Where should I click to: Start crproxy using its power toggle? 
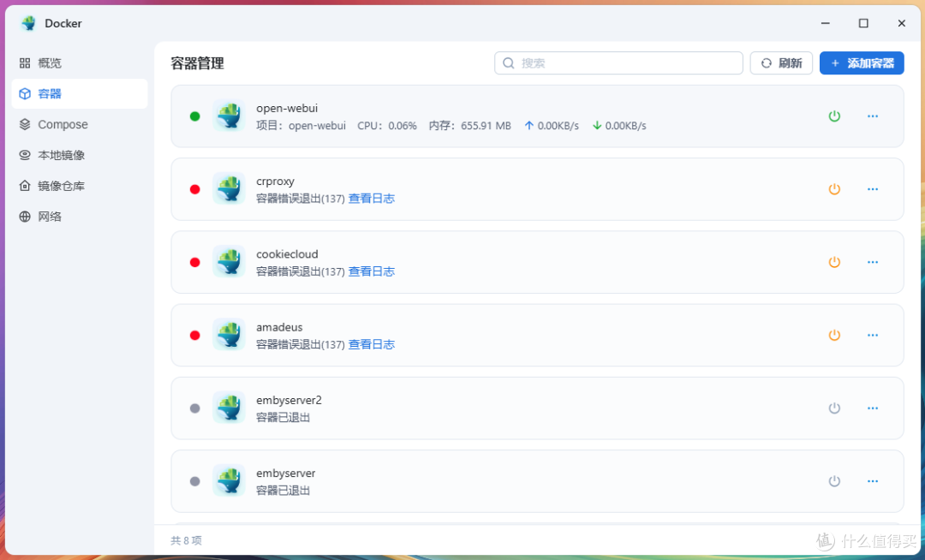[x=834, y=189]
